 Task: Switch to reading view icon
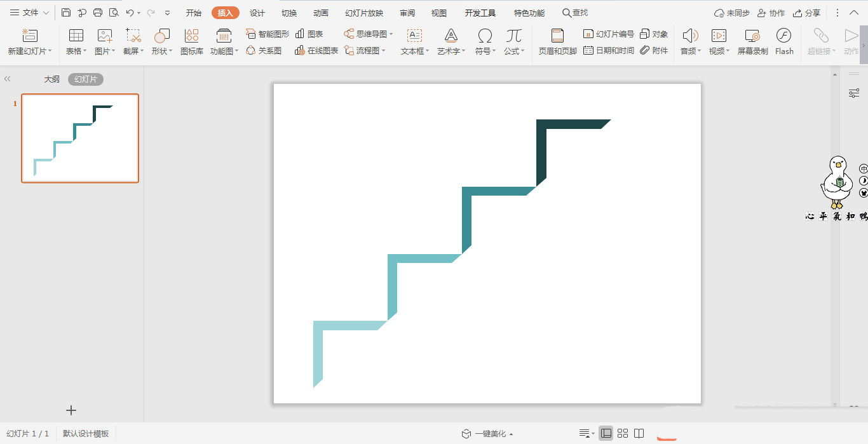click(639, 433)
